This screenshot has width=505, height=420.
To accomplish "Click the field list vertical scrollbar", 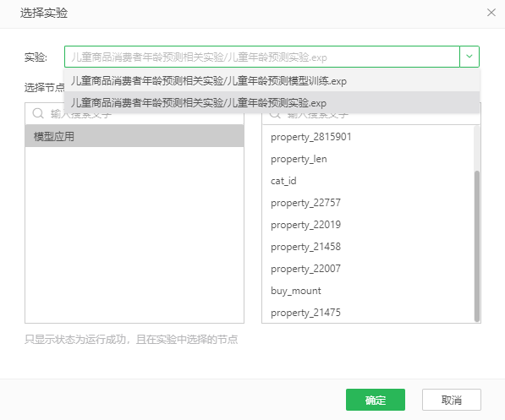I will pos(477,246).
